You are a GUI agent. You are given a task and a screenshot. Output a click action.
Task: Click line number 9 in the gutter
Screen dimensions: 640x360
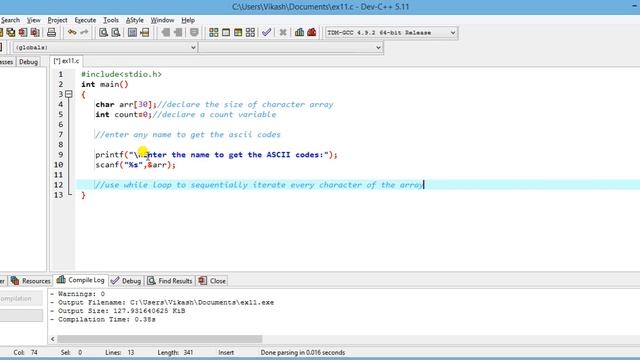[x=61, y=155]
